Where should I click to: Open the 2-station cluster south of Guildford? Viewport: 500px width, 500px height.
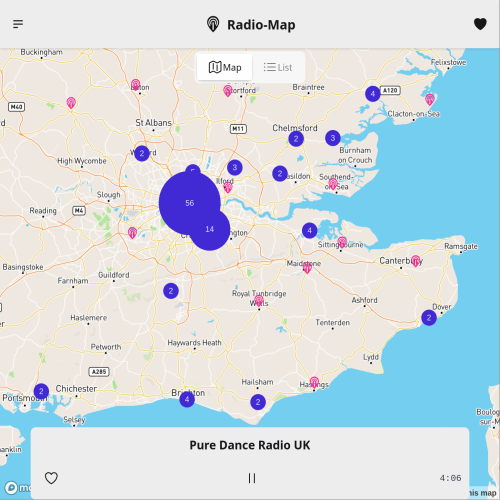(171, 291)
